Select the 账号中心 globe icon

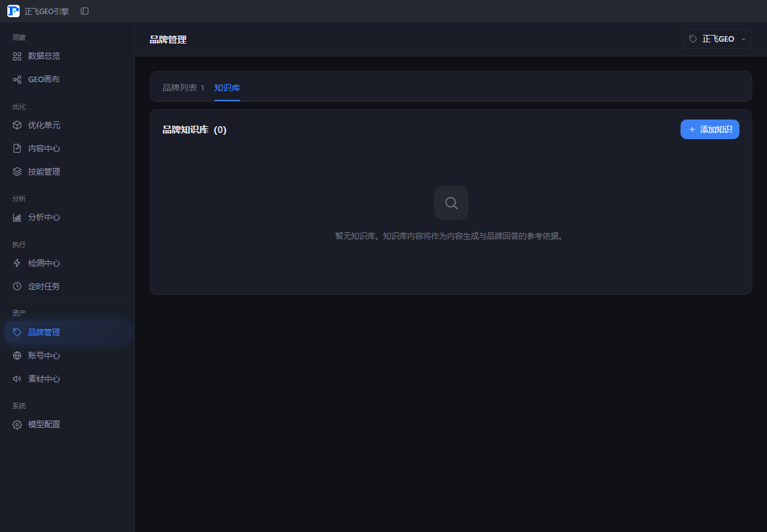[x=17, y=355]
